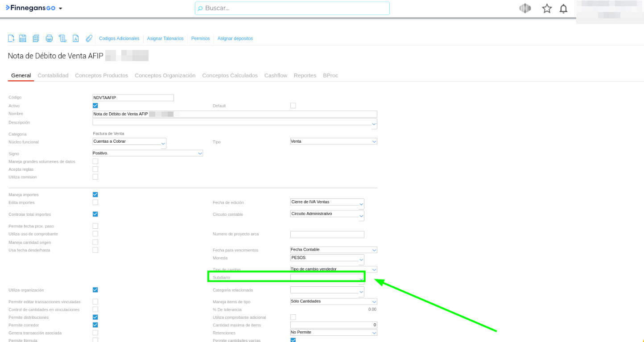Click into the Buscar search field
The width and height of the screenshot is (644, 342).
[x=292, y=8]
